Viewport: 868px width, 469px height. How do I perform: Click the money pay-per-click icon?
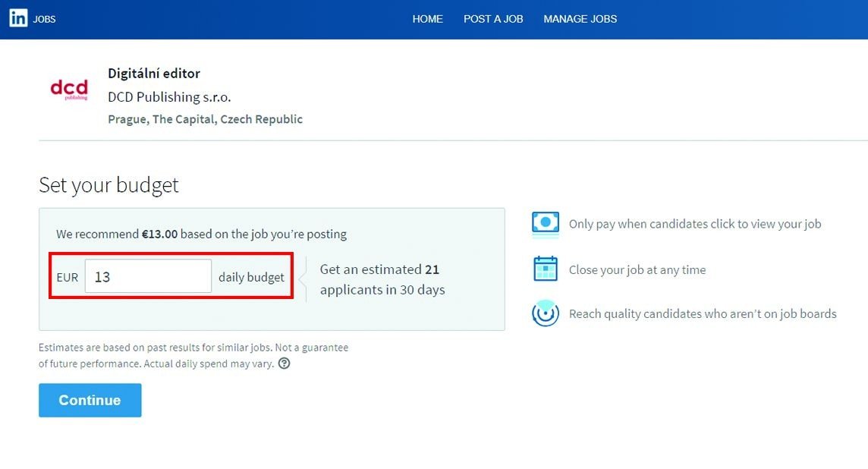click(x=546, y=225)
